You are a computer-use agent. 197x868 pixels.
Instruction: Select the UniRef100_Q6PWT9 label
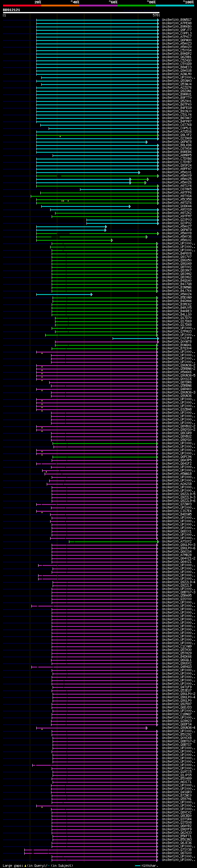coord(177,230)
